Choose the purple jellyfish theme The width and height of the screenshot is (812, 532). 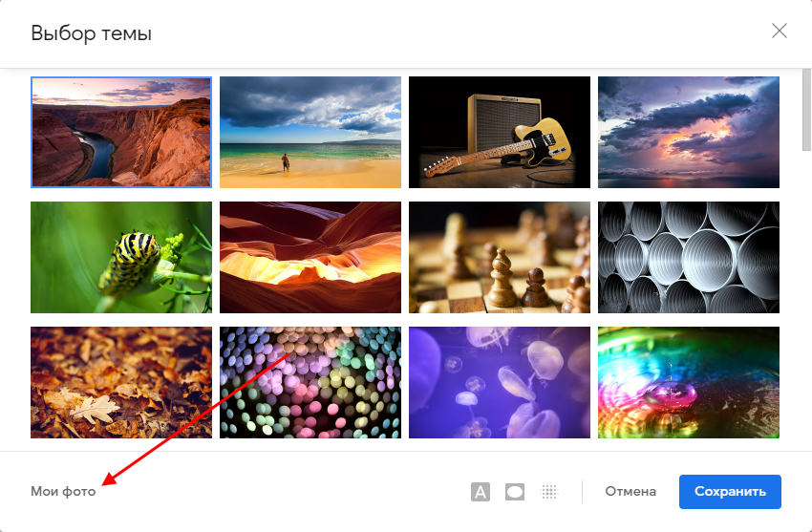click(500, 382)
